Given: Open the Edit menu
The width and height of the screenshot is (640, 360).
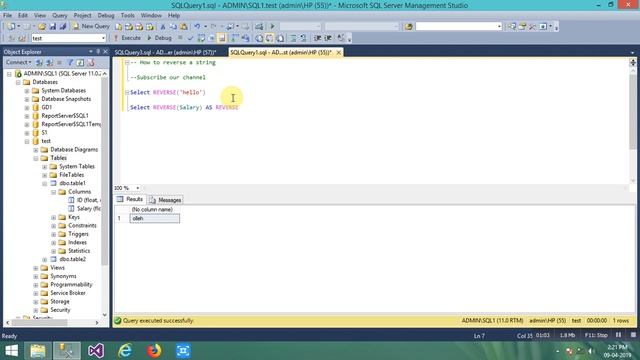Looking at the screenshot, I should click(x=23, y=15).
